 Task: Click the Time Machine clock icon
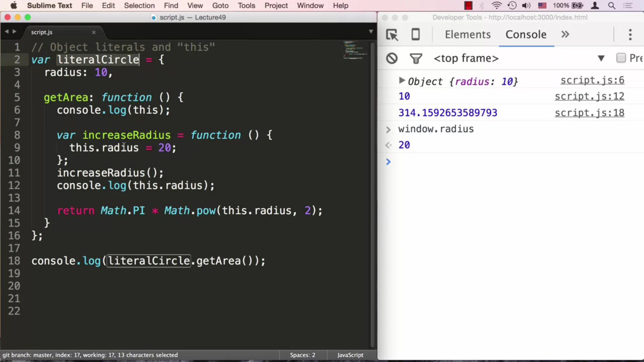coord(512,5)
